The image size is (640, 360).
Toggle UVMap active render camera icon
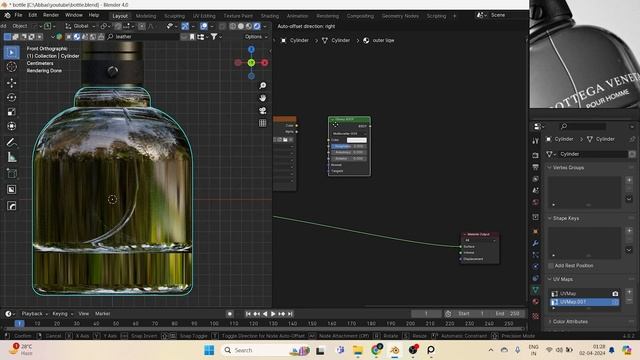point(615,293)
